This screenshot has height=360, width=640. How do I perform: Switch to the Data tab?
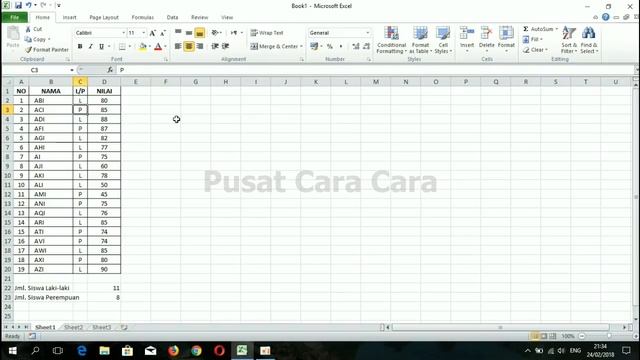[x=172, y=17]
